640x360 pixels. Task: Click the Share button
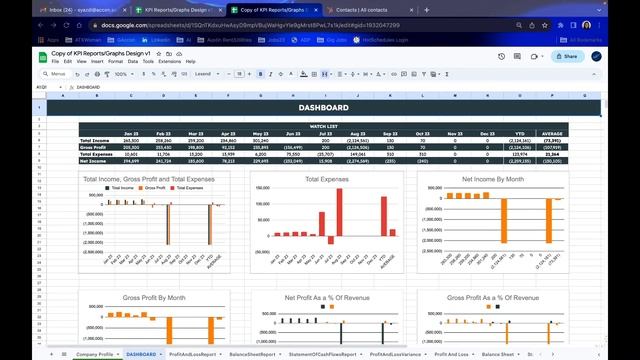(567, 57)
